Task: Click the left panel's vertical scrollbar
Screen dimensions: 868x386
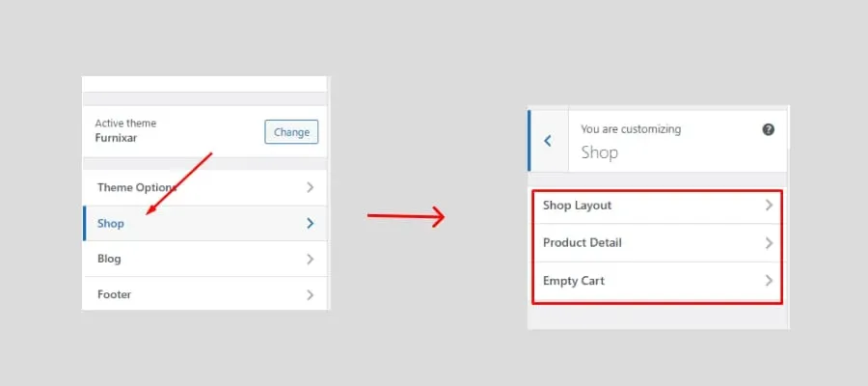Action: click(329, 193)
